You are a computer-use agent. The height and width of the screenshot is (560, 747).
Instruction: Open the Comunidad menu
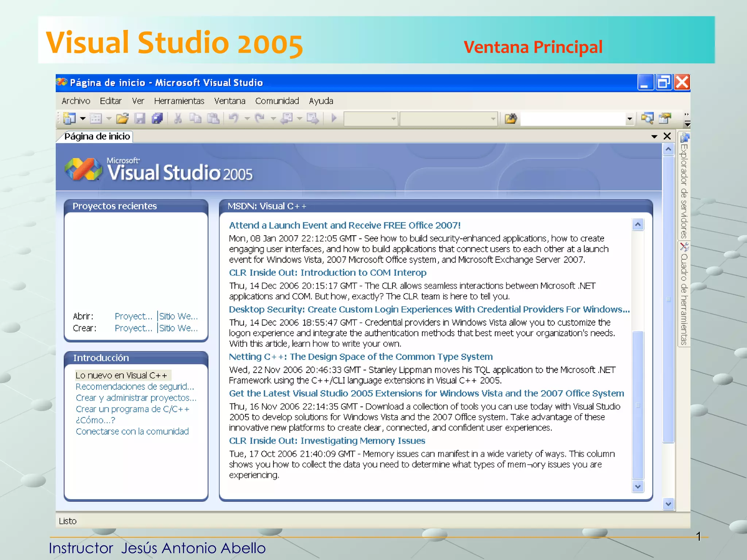point(277,101)
